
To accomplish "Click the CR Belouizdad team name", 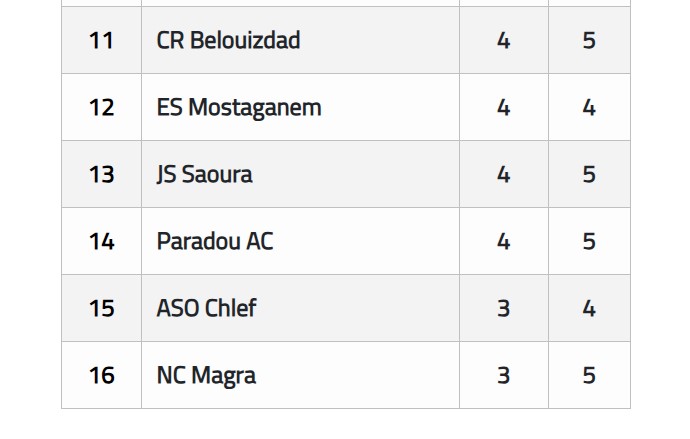I will click(228, 40).
